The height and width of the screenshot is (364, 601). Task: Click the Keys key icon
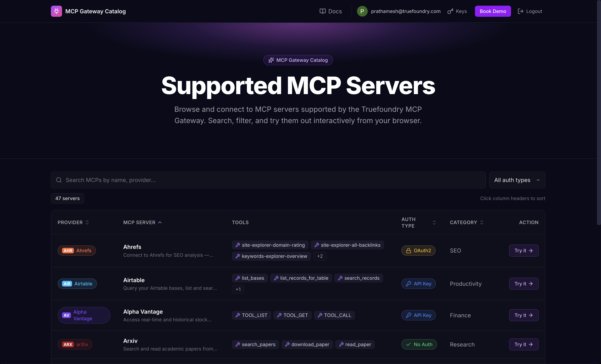click(x=450, y=11)
